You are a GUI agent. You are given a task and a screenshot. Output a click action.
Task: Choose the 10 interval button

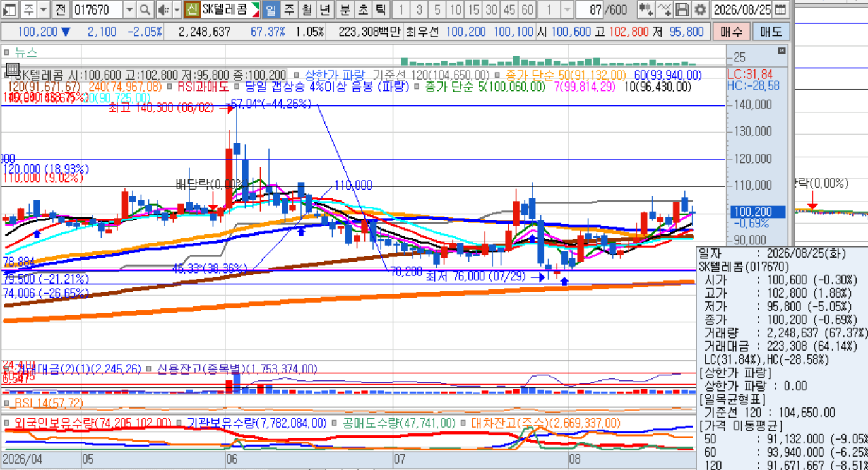455,9
